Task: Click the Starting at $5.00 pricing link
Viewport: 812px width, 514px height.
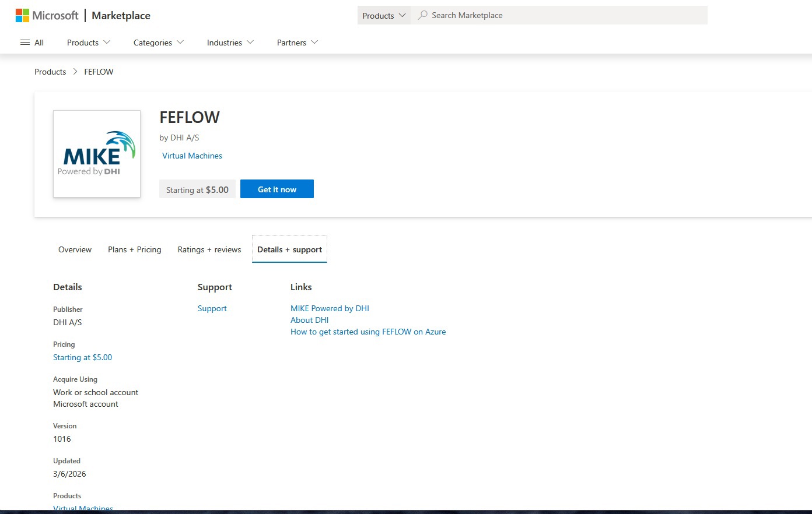Action: pos(82,357)
